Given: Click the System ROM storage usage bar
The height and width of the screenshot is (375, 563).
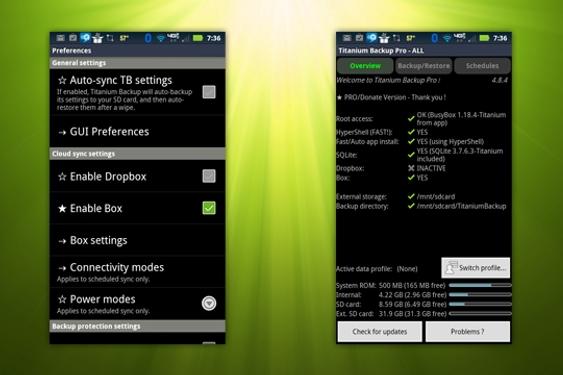Looking at the screenshot, I should point(480,285).
